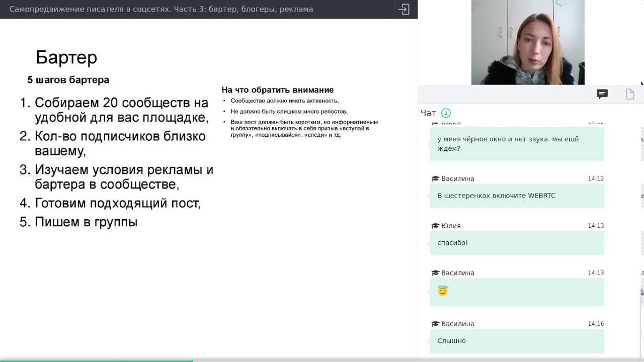This screenshot has width=644, height=362.
Task: Click the chat scroll-down arrow icon
Action: 446,113
